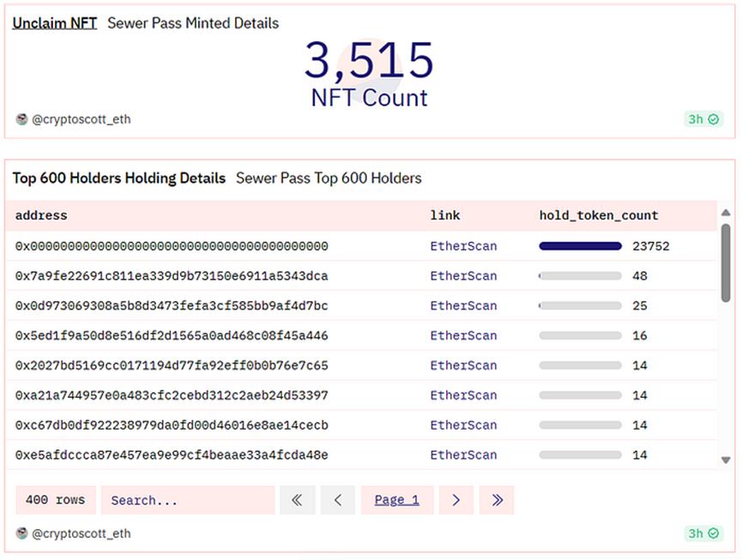The width and height of the screenshot is (742, 560).
Task: Click the 23752 token count progress bar
Action: click(x=581, y=246)
